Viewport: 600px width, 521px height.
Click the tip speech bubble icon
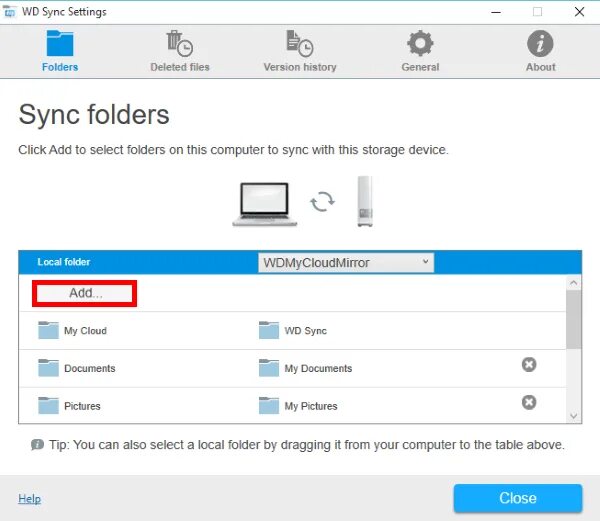point(37,444)
